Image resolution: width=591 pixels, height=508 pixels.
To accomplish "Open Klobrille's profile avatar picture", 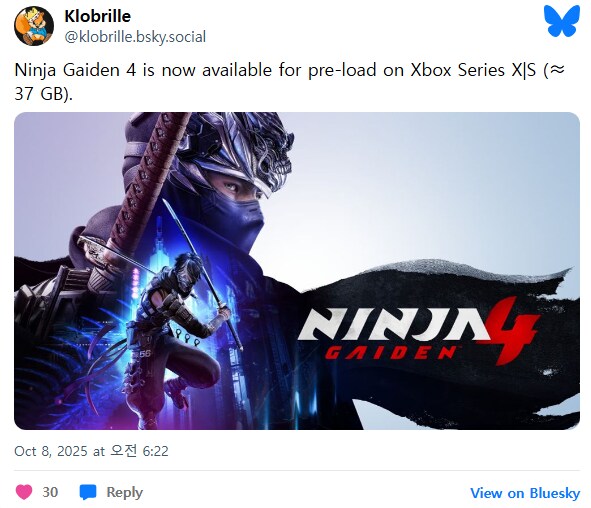I will 34,26.
